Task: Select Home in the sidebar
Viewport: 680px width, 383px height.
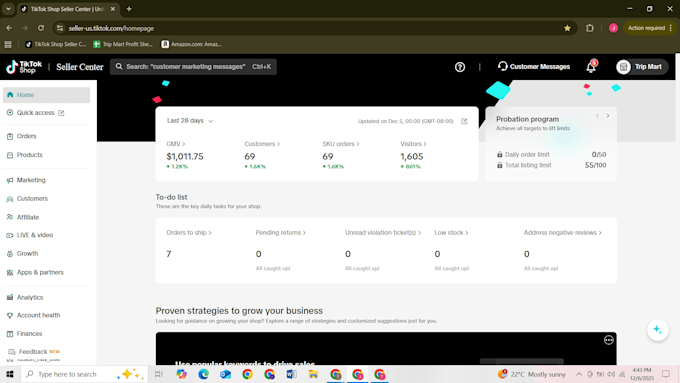Action: tap(46, 95)
